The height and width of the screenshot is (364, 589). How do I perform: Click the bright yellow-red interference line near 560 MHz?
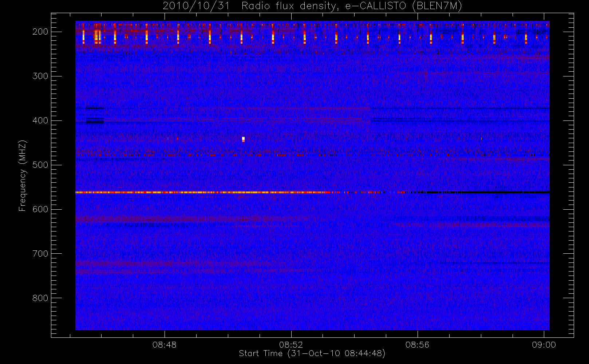tap(202, 192)
